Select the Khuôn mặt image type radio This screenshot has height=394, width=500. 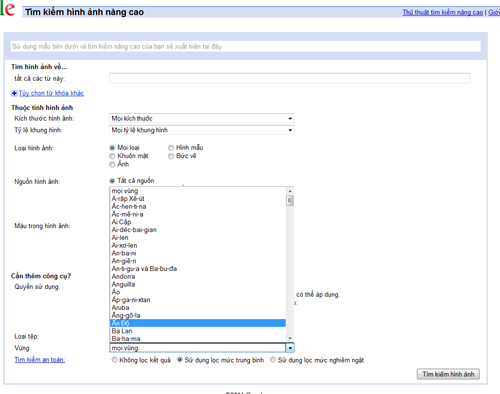click(112, 156)
